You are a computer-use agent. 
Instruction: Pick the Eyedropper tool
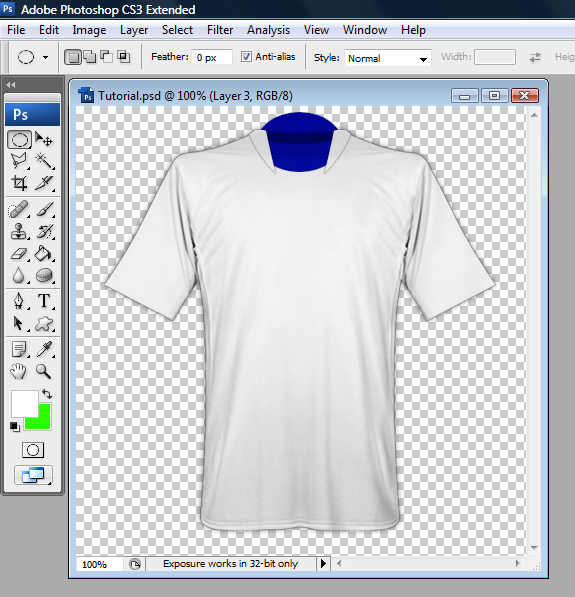[x=44, y=350]
